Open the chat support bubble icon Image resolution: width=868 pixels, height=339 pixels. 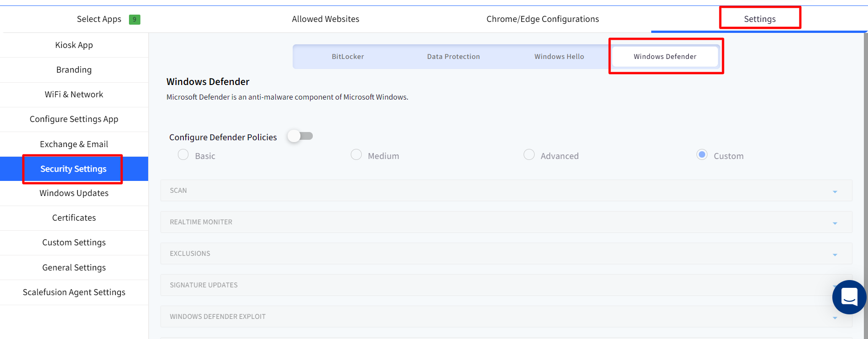(849, 297)
